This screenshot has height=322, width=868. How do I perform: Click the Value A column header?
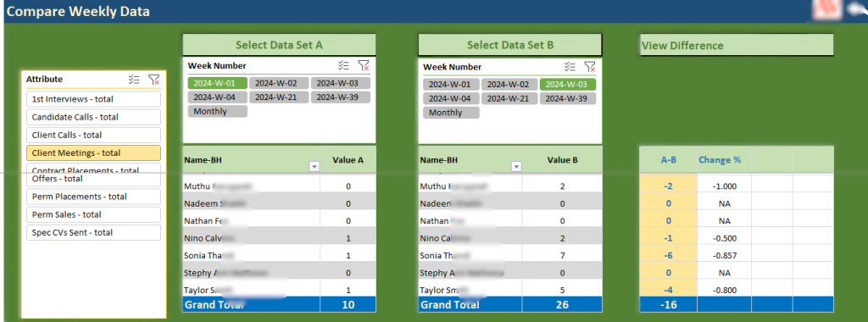point(348,160)
